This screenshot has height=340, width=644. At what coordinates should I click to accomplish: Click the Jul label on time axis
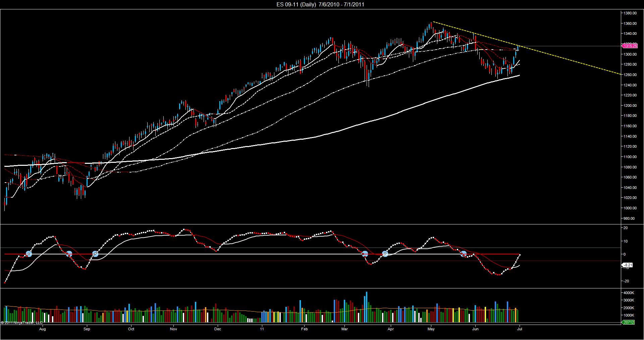coord(520,329)
